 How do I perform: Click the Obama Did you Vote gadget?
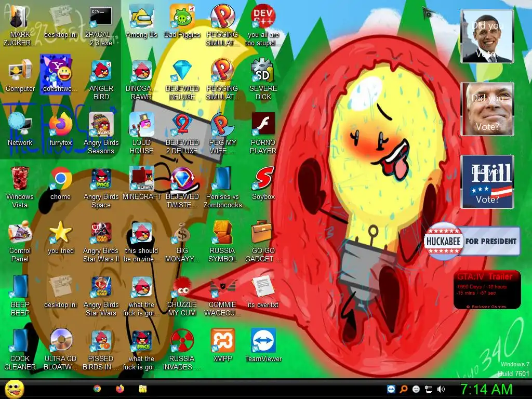pyautogui.click(x=487, y=36)
